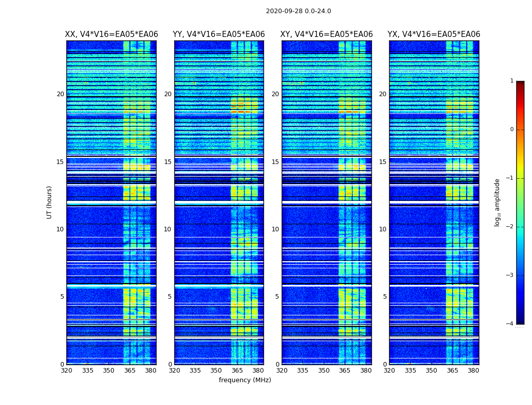Click the XX polarization plot title

click(x=111, y=34)
